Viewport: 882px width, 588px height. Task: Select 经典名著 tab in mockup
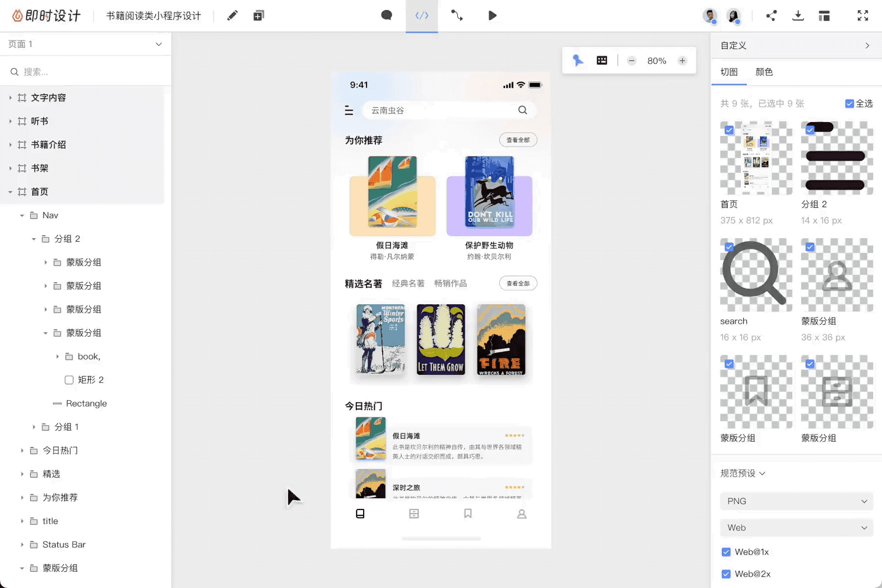408,283
